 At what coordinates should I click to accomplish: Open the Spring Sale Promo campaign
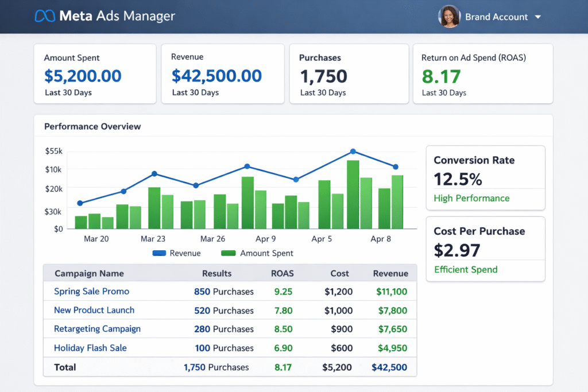(91, 292)
